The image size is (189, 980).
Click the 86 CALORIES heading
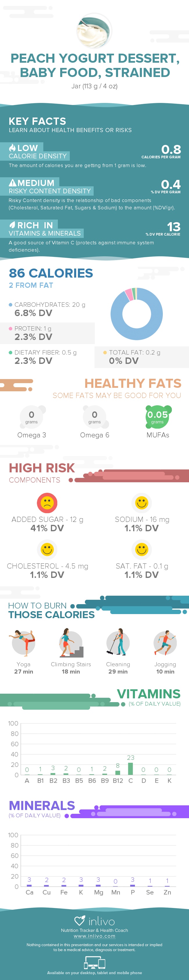(x=51, y=273)
